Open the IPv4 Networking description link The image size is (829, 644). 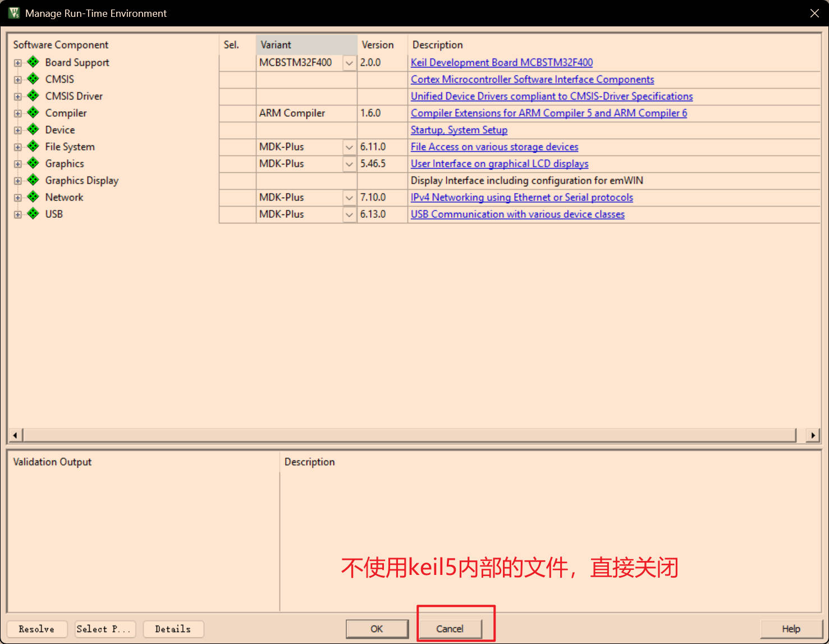521,198
